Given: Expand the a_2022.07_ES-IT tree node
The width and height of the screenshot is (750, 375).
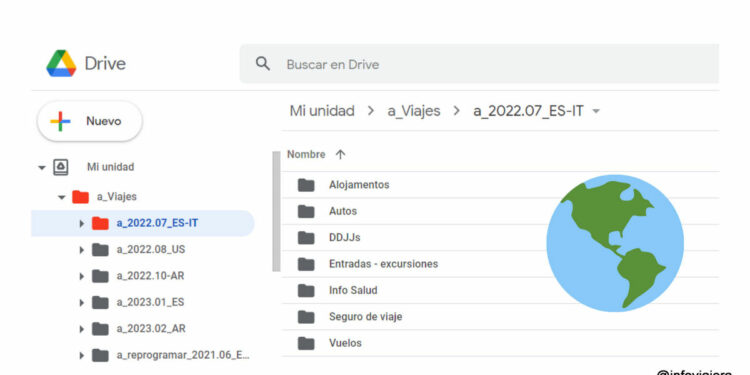Looking at the screenshot, I should [82, 223].
